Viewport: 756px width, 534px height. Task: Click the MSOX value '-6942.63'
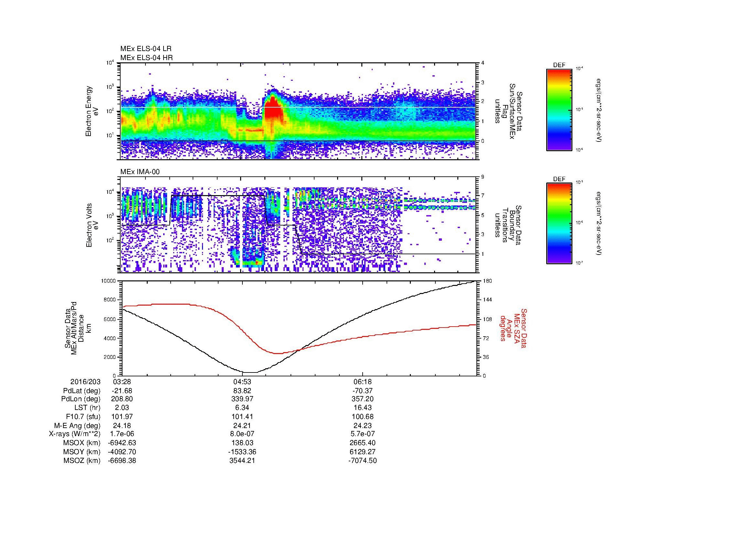tap(122, 443)
